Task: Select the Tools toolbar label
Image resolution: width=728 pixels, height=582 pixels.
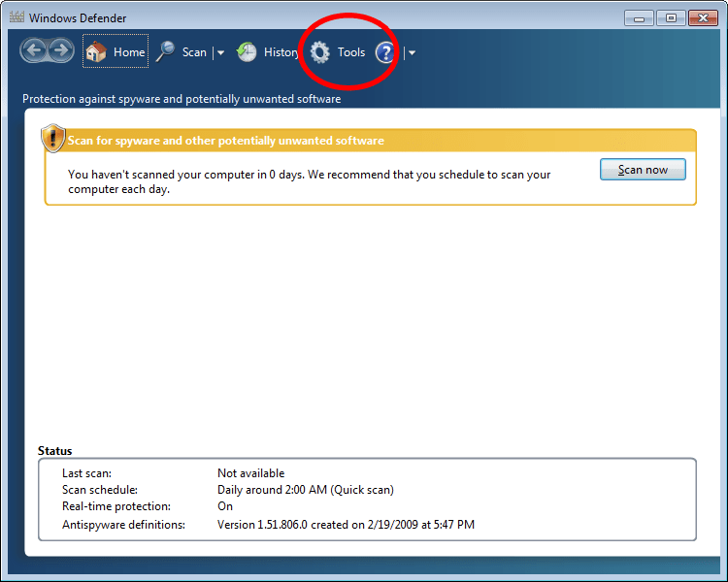Action: click(x=351, y=52)
